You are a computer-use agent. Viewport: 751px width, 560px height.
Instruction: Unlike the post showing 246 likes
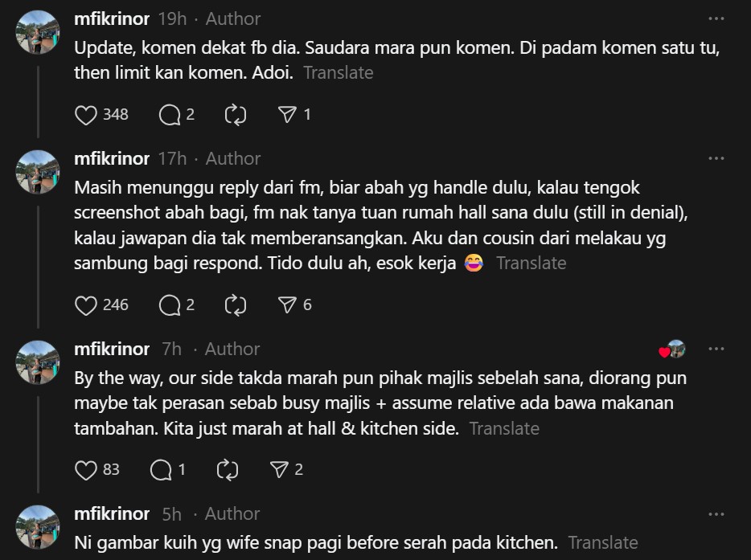[x=86, y=305]
